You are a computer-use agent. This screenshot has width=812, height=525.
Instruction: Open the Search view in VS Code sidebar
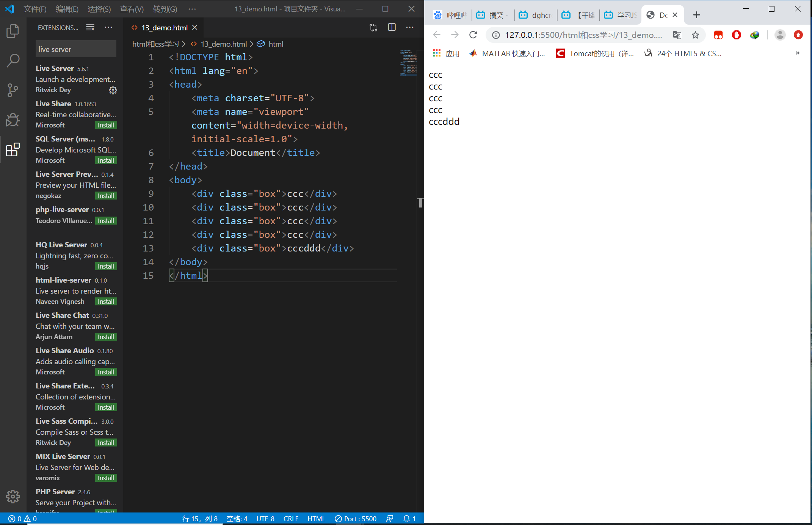point(13,60)
